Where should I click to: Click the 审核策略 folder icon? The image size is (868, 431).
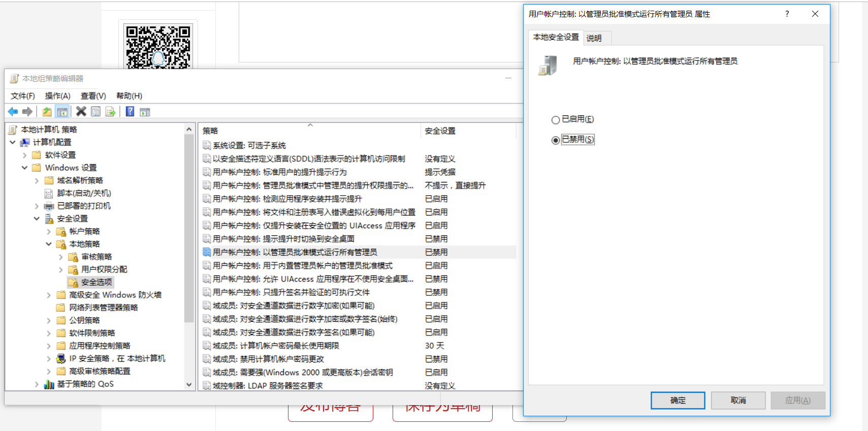(73, 257)
